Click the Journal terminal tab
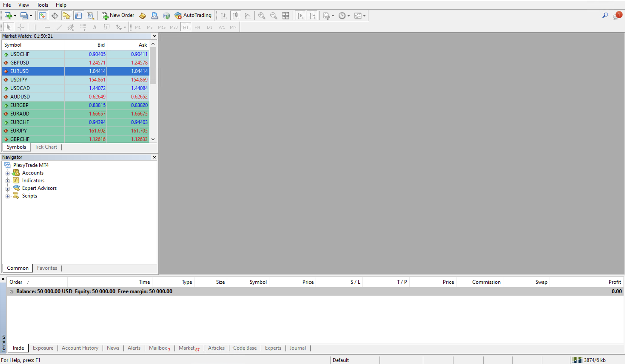This screenshot has width=625, height=364. [x=297, y=348]
